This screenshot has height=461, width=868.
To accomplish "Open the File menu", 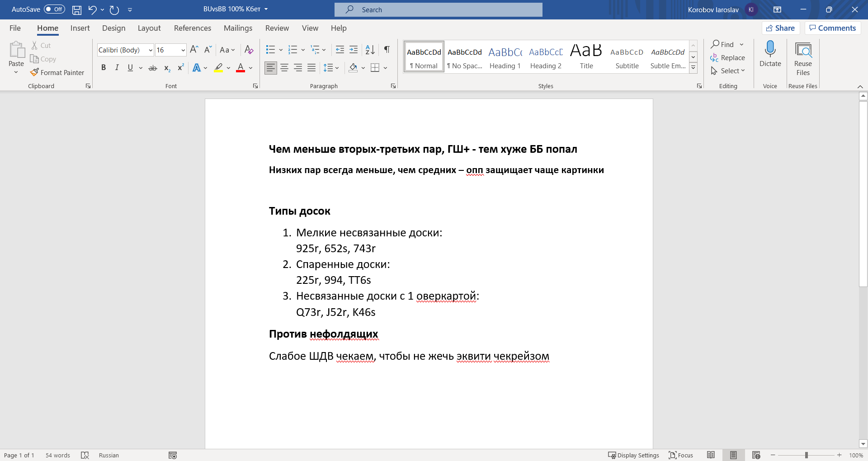I will pyautogui.click(x=15, y=28).
